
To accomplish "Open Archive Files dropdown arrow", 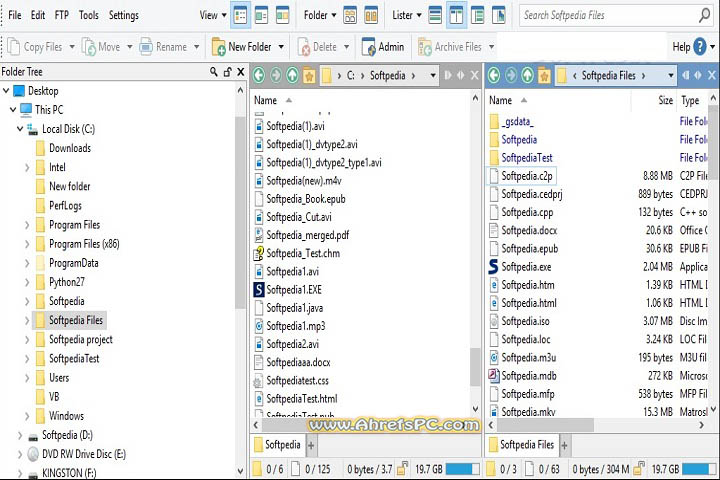I will (491, 47).
